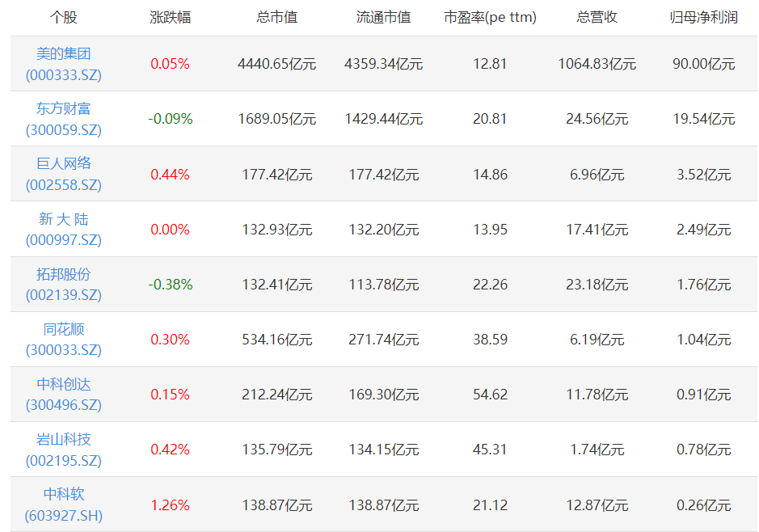The width and height of the screenshot is (759, 532).
Task: Click the PE value 14.86
Action: 490,175
